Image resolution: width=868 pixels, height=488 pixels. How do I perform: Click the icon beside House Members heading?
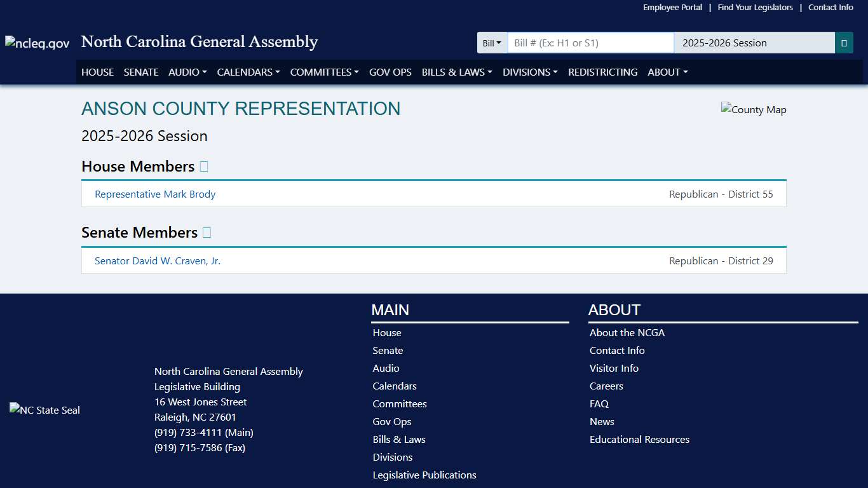[x=204, y=166]
